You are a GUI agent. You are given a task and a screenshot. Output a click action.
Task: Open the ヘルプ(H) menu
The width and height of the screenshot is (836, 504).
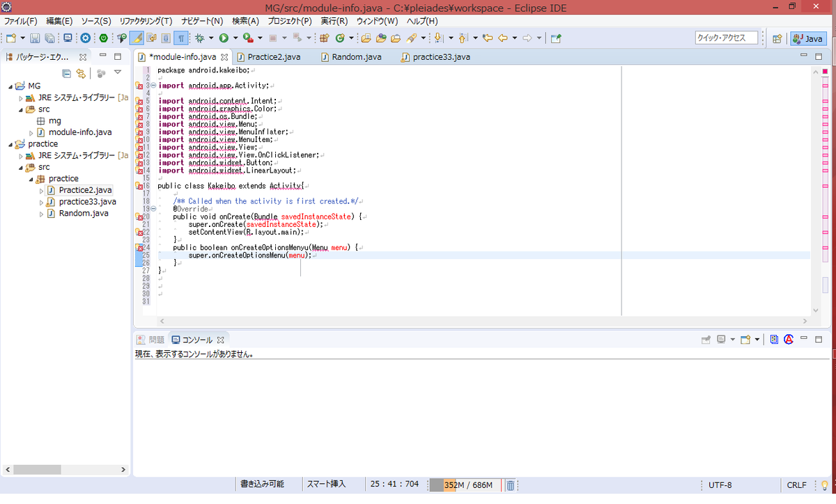[x=422, y=21]
